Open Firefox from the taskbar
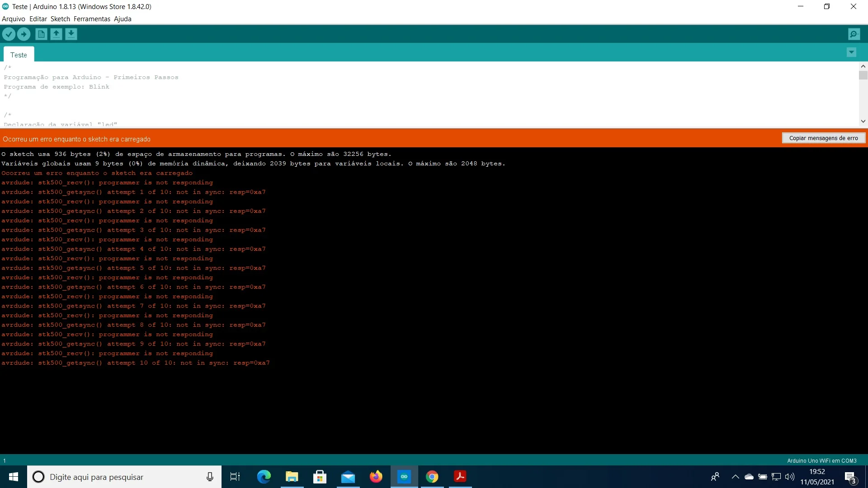Screen dimensions: 868x488 click(x=376, y=477)
